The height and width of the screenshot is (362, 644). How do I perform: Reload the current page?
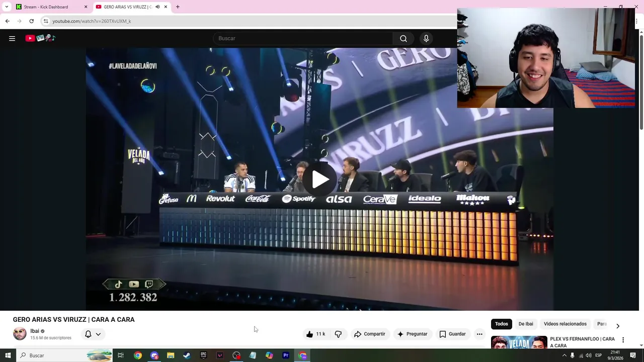click(31, 21)
